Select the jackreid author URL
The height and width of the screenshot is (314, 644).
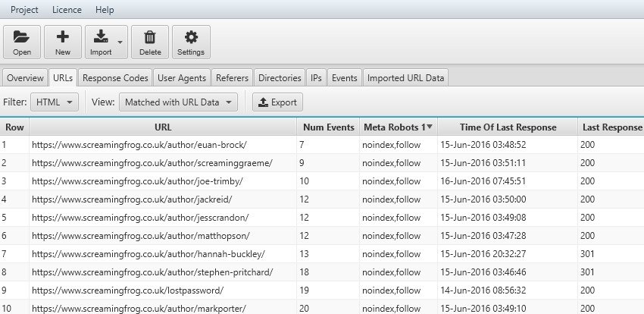point(132,199)
